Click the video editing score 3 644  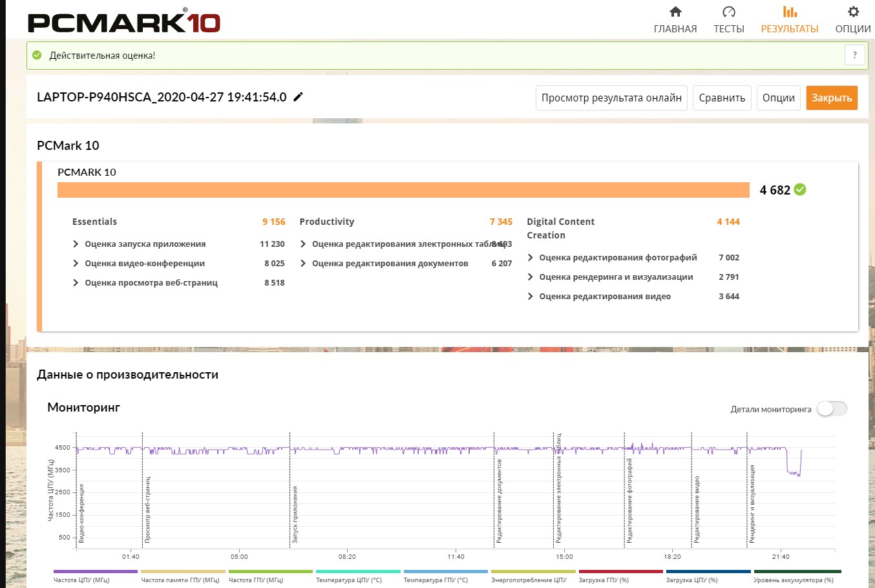(x=729, y=297)
